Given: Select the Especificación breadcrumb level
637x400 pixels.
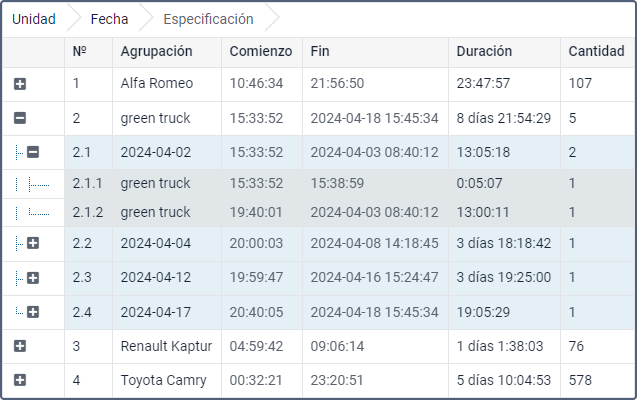Looking at the screenshot, I should pyautogui.click(x=208, y=19).
